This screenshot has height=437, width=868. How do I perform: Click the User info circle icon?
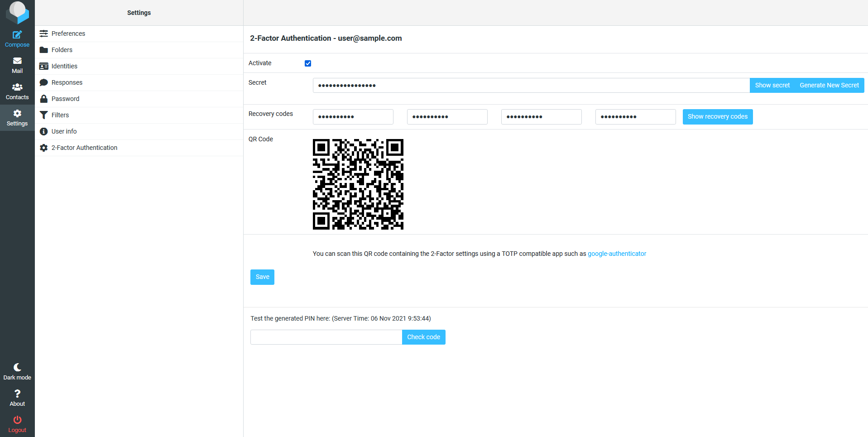tap(44, 131)
